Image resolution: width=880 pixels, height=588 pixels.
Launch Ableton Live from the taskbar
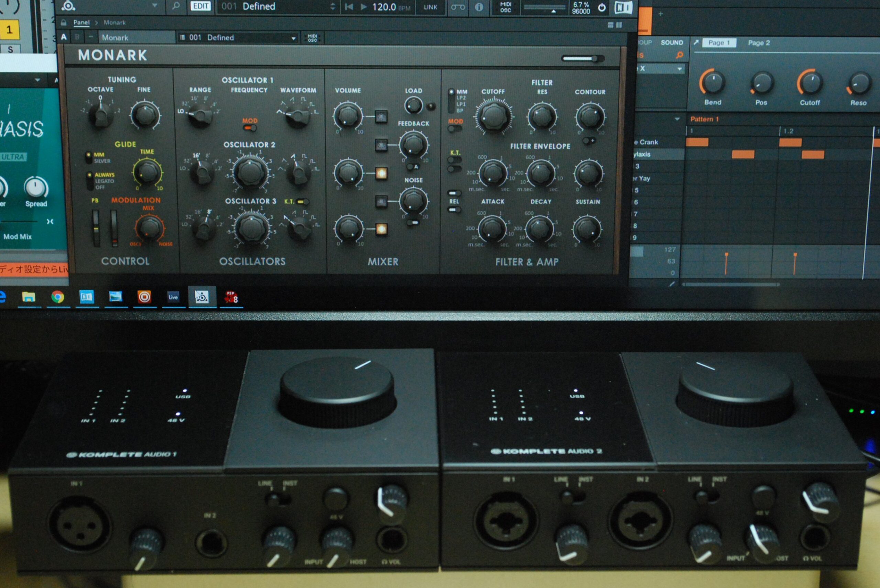(172, 297)
